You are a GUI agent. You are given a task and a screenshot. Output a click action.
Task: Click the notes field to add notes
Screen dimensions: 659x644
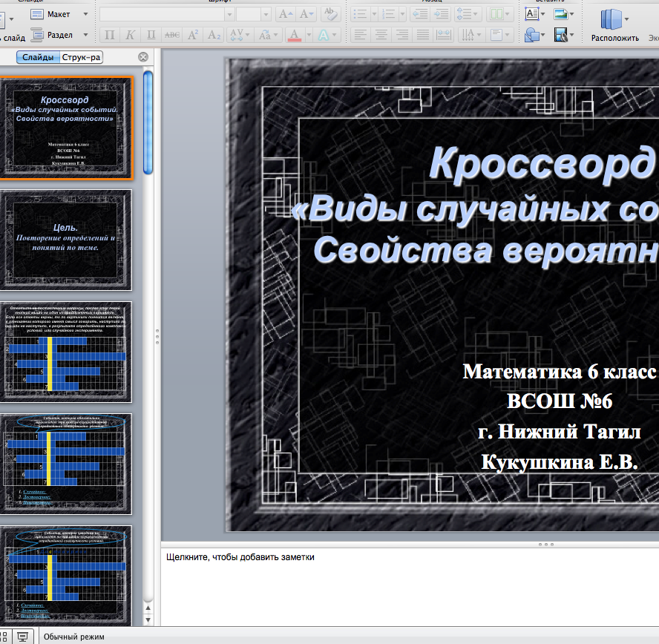pyautogui.click(x=410, y=586)
